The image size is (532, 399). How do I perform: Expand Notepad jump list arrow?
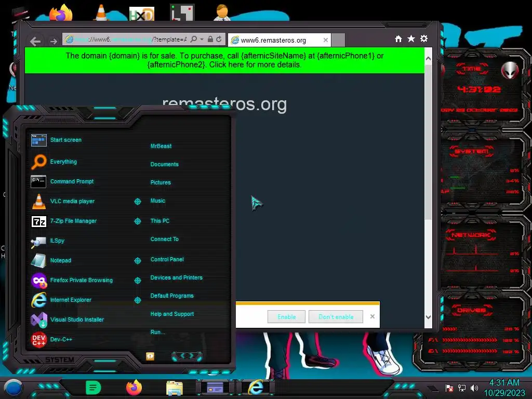(137, 261)
